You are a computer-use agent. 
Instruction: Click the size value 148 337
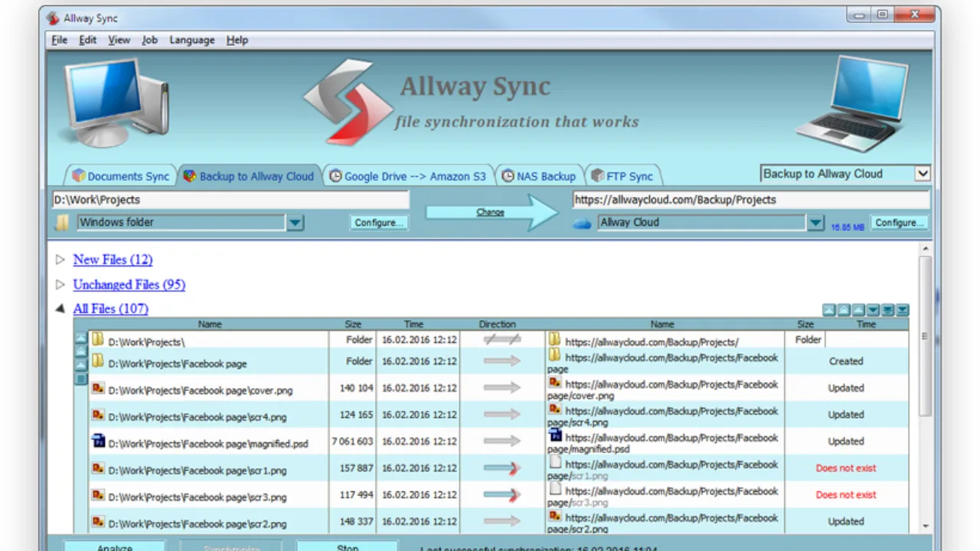(356, 522)
